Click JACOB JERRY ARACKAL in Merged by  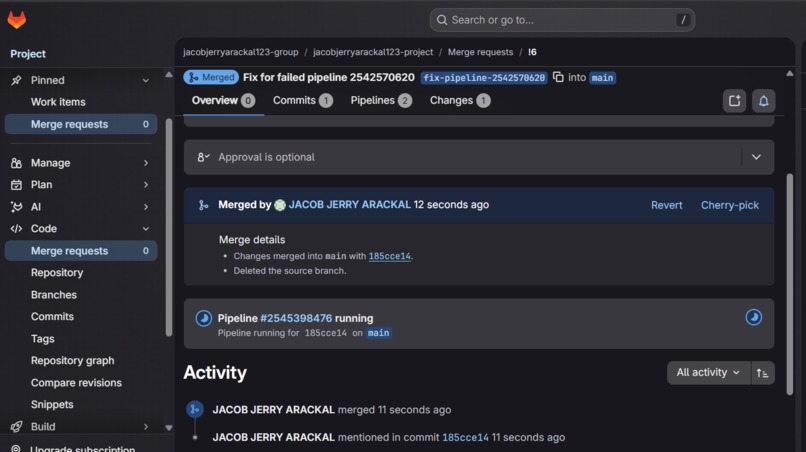tap(350, 205)
